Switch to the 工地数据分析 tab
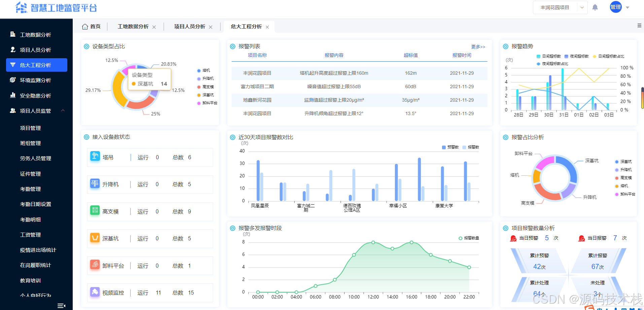 [x=133, y=26]
